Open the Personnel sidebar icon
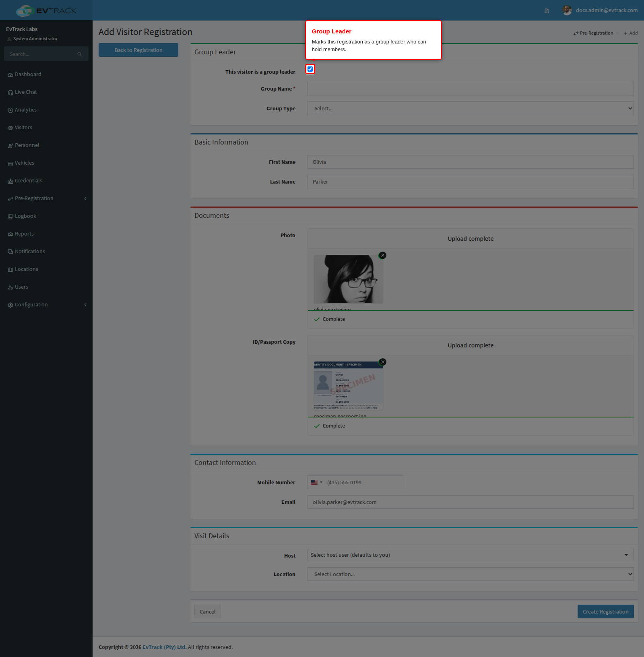Image resolution: width=644 pixels, height=657 pixels. tap(10, 146)
